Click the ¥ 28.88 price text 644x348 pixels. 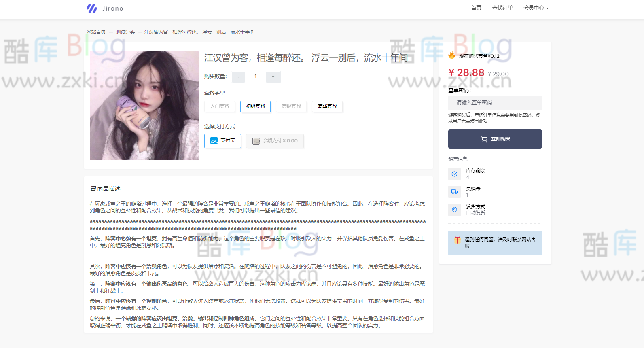coord(466,73)
